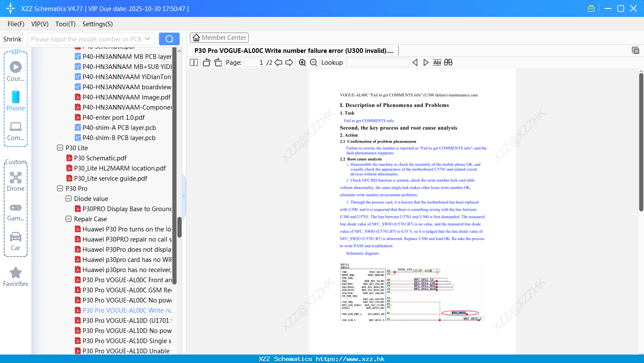644x363 pixels.
Task: Select the P30 Pro write number failure tab
Action: pyautogui.click(x=294, y=51)
